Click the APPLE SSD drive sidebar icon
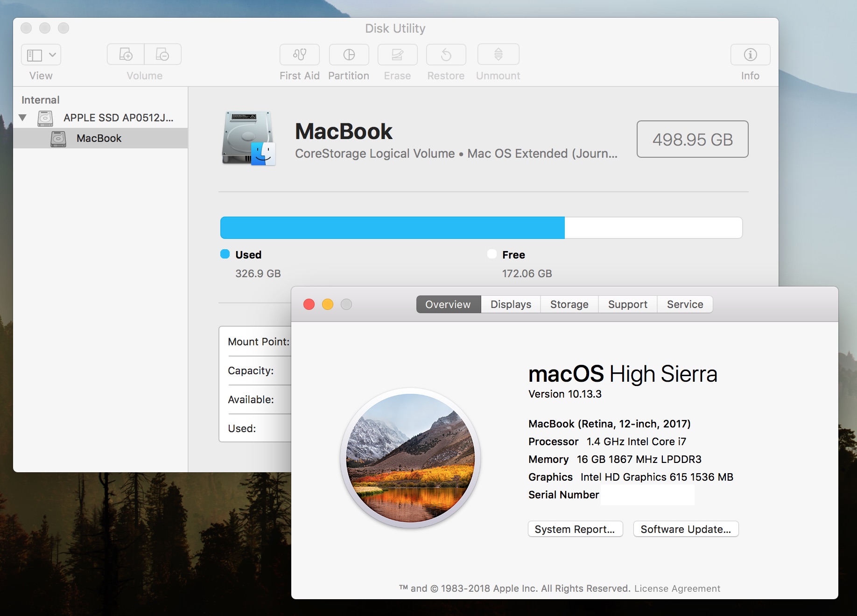Image resolution: width=857 pixels, height=616 pixels. click(45, 118)
